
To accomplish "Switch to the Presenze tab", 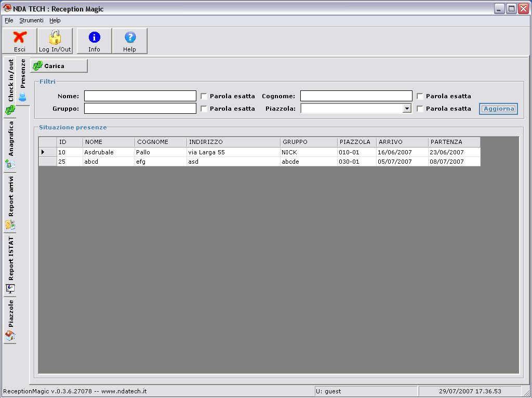I will pyautogui.click(x=23, y=81).
